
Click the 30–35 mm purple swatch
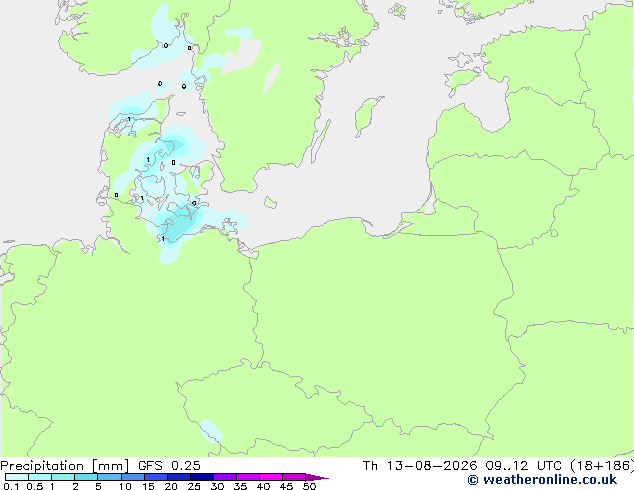[x=224, y=477]
